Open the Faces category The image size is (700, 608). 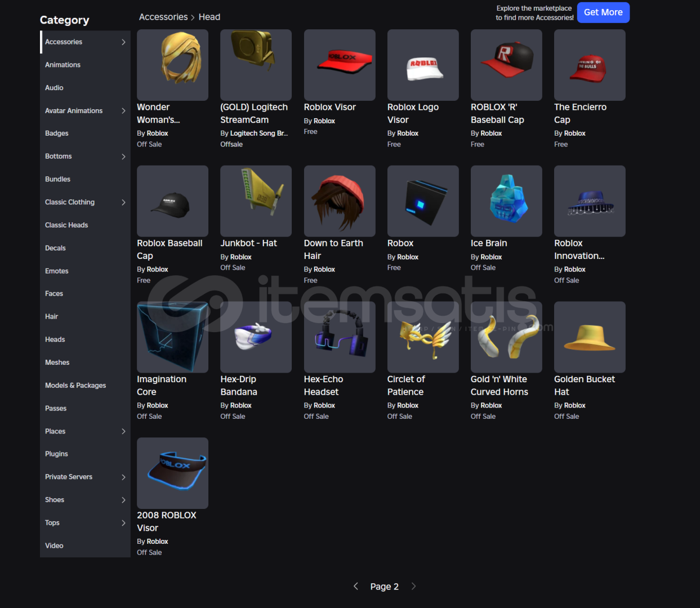point(85,294)
